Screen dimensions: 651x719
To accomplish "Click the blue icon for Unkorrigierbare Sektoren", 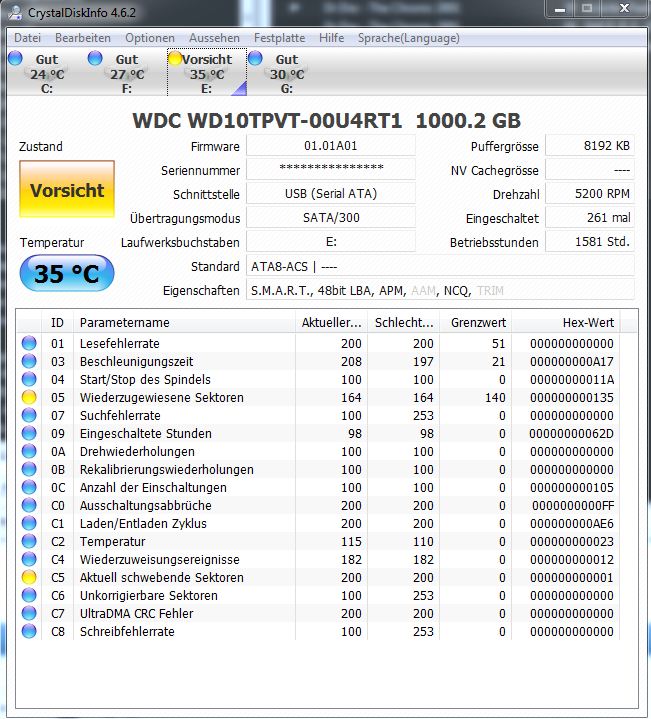I will pos(29,595).
